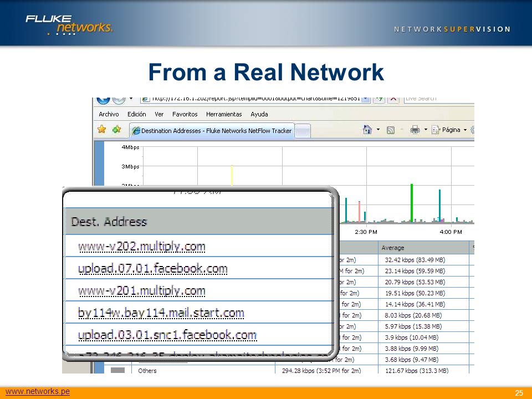Viewport: 532px width, 399px height.
Task: Open the www-v201.multiply.com link
Action: [141, 290]
